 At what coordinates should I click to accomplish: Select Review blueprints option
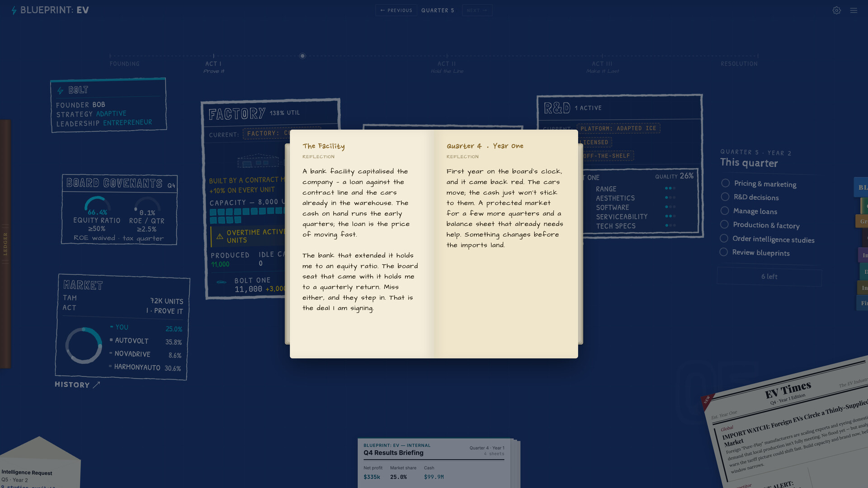click(755, 253)
